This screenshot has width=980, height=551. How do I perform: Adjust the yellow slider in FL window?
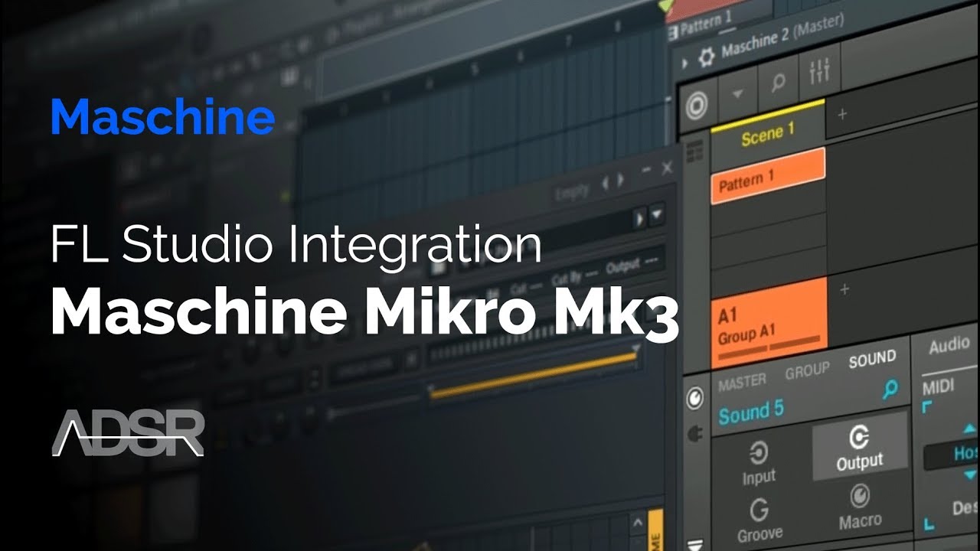click(x=532, y=372)
